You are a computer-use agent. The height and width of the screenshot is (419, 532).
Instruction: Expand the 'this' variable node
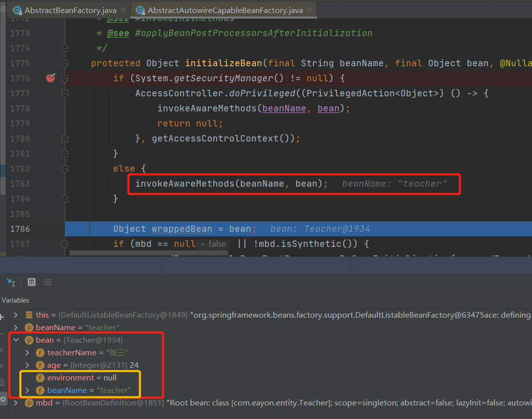point(16,315)
